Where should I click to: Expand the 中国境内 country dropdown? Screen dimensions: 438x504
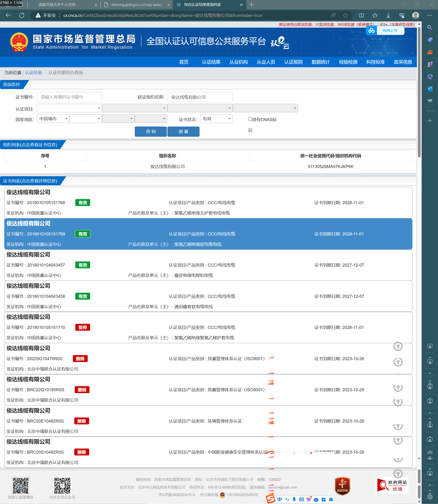coord(53,119)
